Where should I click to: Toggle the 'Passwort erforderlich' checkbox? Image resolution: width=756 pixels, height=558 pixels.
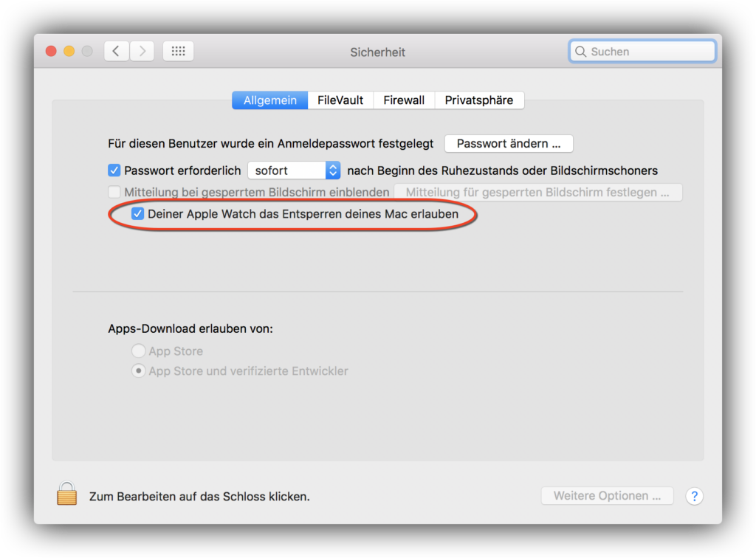pyautogui.click(x=114, y=170)
